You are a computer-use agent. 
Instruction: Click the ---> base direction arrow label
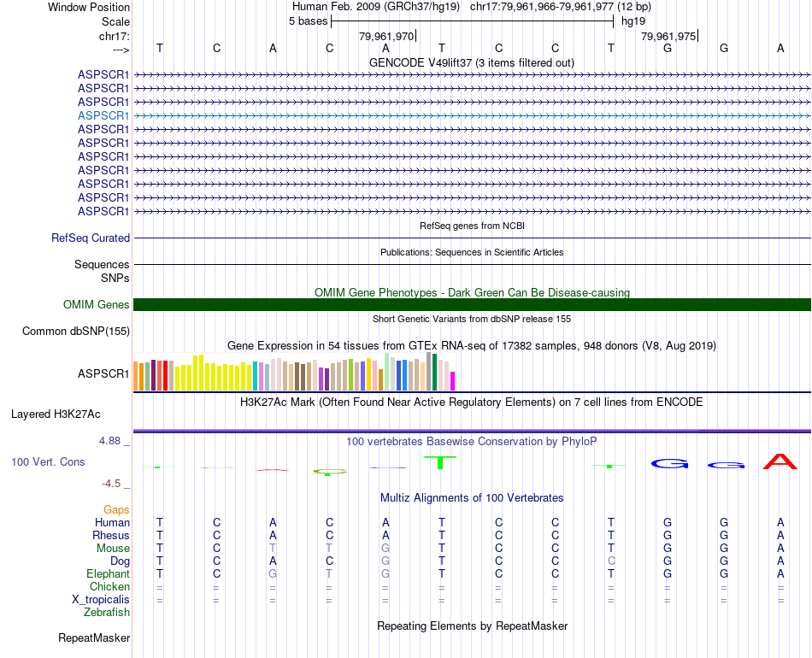pos(121,50)
